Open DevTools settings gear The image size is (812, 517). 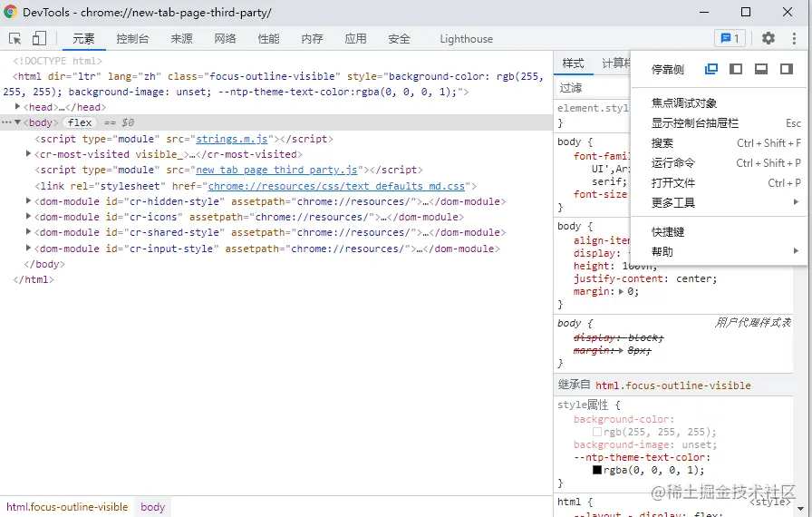(x=768, y=38)
